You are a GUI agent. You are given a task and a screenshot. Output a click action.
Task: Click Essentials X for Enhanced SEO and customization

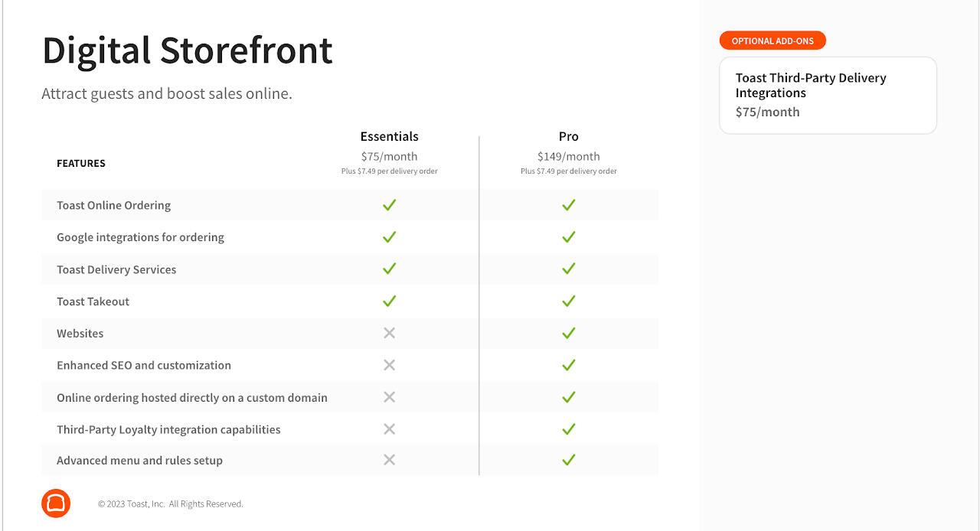tap(389, 365)
